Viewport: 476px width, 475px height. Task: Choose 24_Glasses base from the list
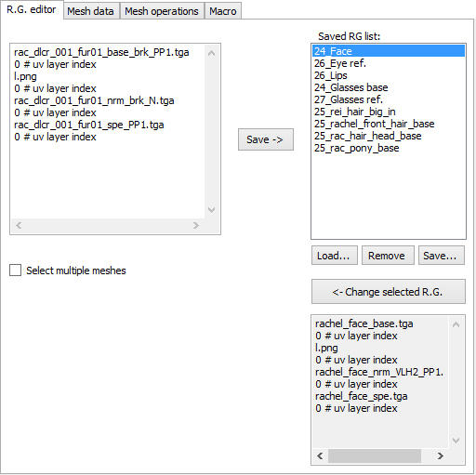[389, 87]
